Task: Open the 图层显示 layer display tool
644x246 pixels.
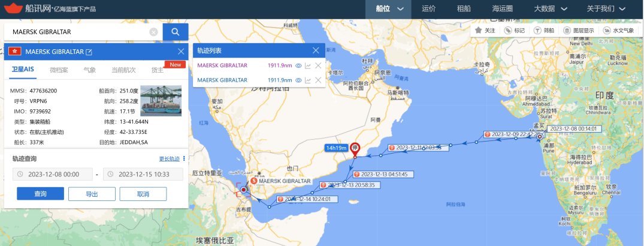Action: click(579, 31)
